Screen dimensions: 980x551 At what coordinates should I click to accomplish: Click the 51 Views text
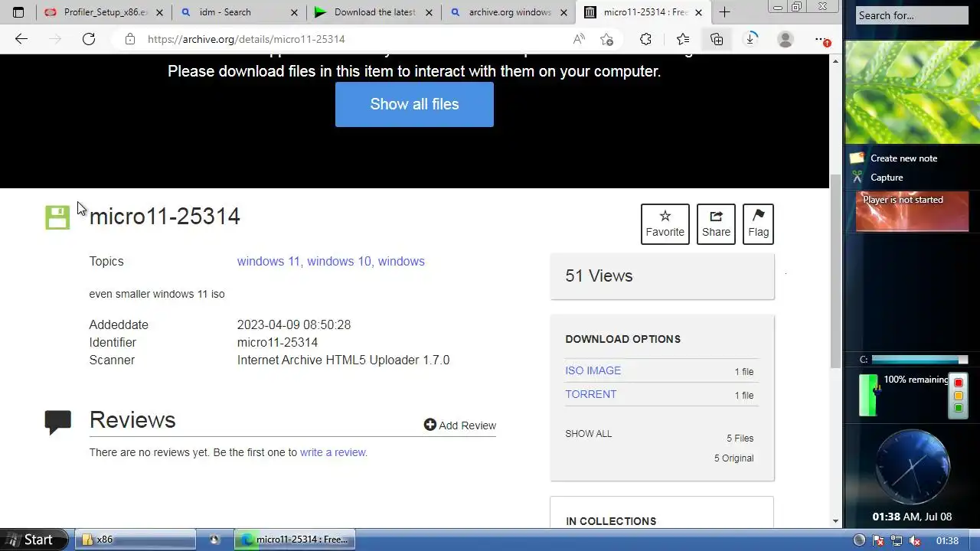pos(599,276)
